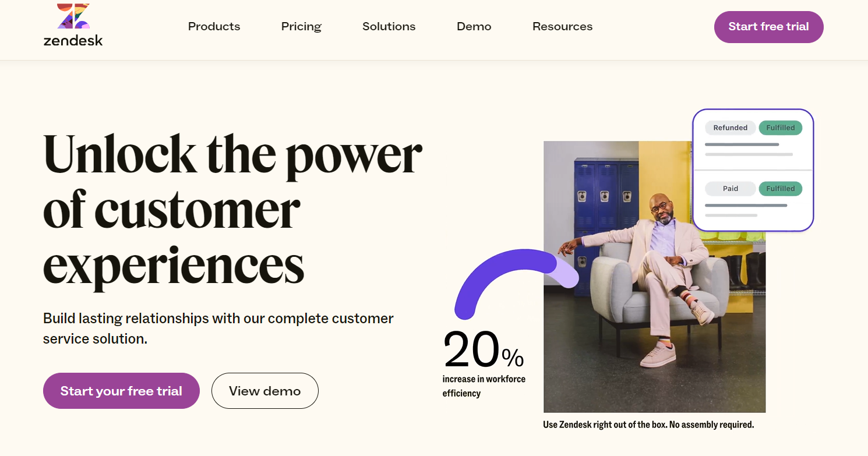Click the Fulfilled badge next to Paid
868x456 pixels.
coord(780,189)
